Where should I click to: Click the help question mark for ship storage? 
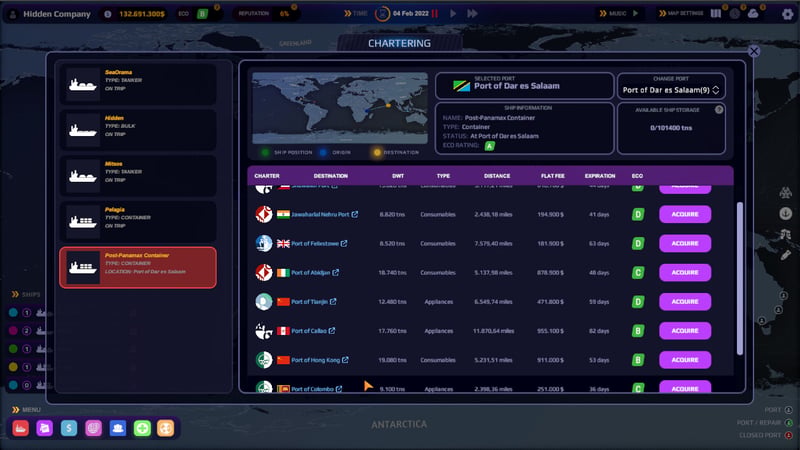(x=719, y=110)
